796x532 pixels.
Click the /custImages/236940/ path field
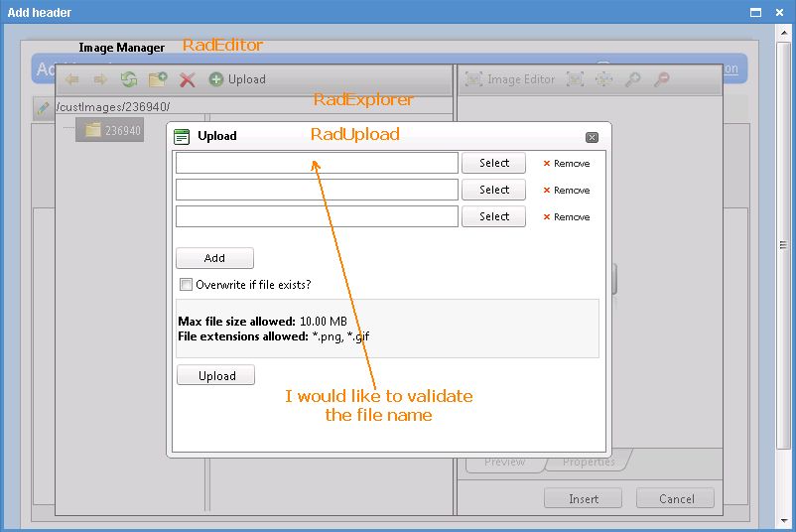254,106
